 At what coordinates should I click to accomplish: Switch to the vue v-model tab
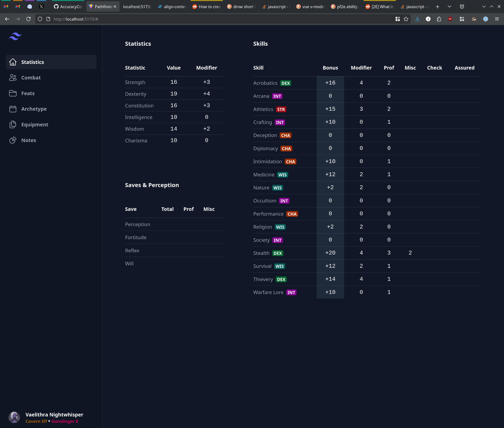click(310, 7)
